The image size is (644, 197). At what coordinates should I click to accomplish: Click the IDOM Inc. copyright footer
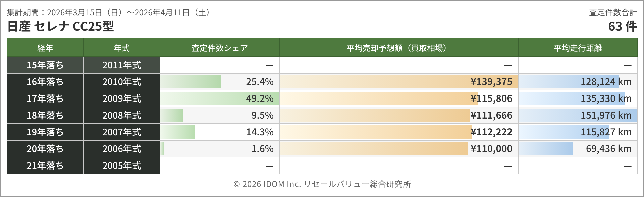click(322, 184)
